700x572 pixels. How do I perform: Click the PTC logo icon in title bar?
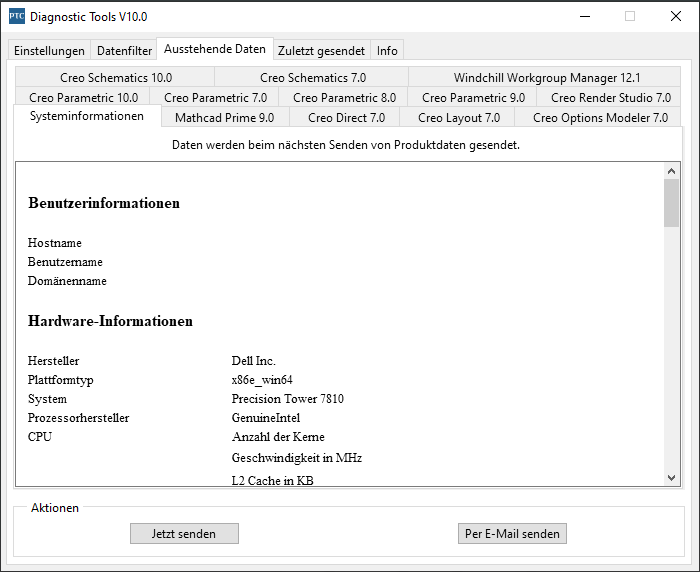tap(17, 17)
